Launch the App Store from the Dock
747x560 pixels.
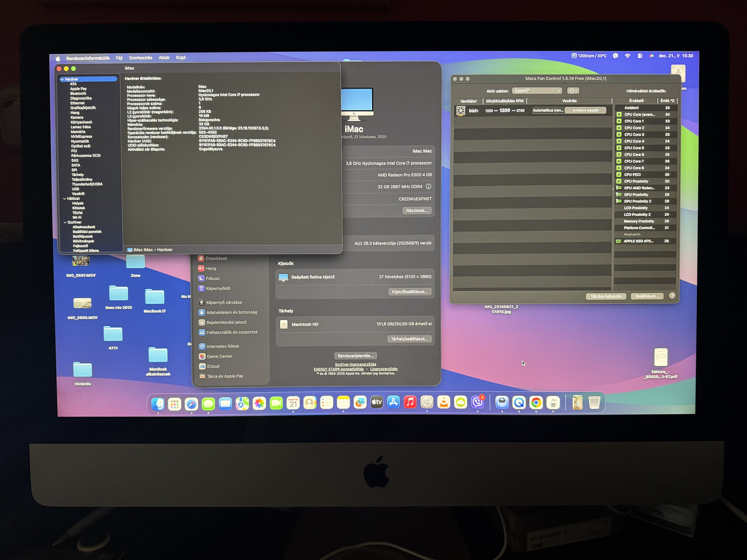coord(394,402)
